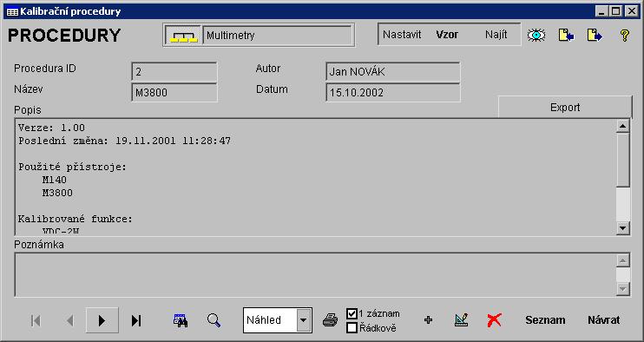This screenshot has height=342, width=644.
Task: Click the Autor field with Jan NOVÁK
Action: [392, 72]
